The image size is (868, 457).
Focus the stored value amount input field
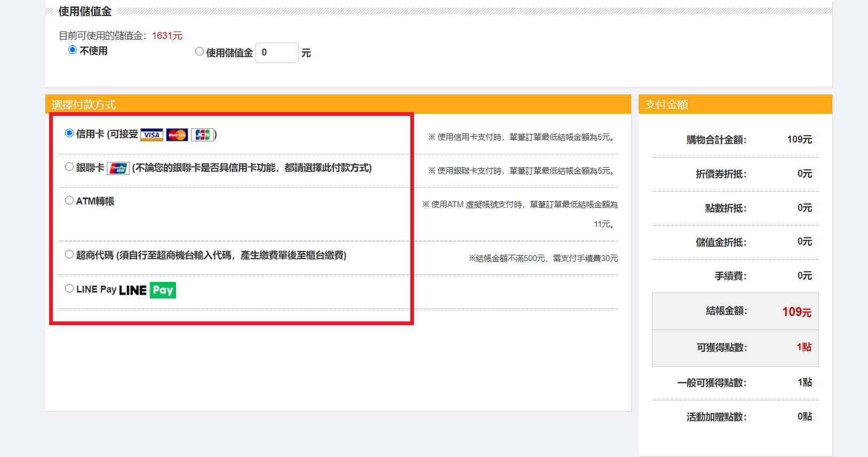point(276,53)
